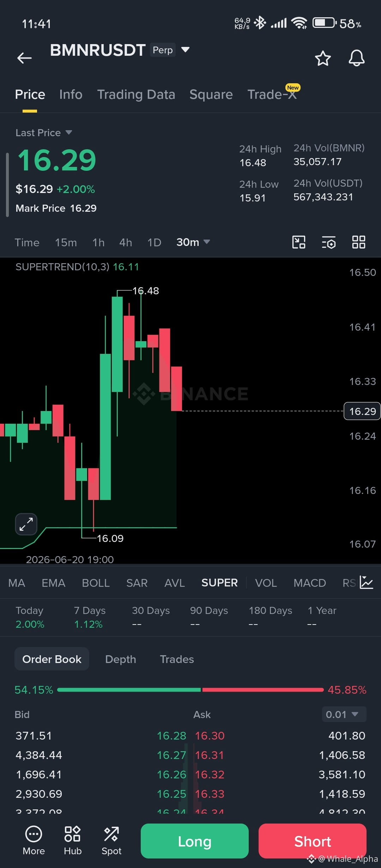Screen dimensions: 381x868
Task: Open the 0.01 order book precision dropdown
Action: tap(344, 715)
